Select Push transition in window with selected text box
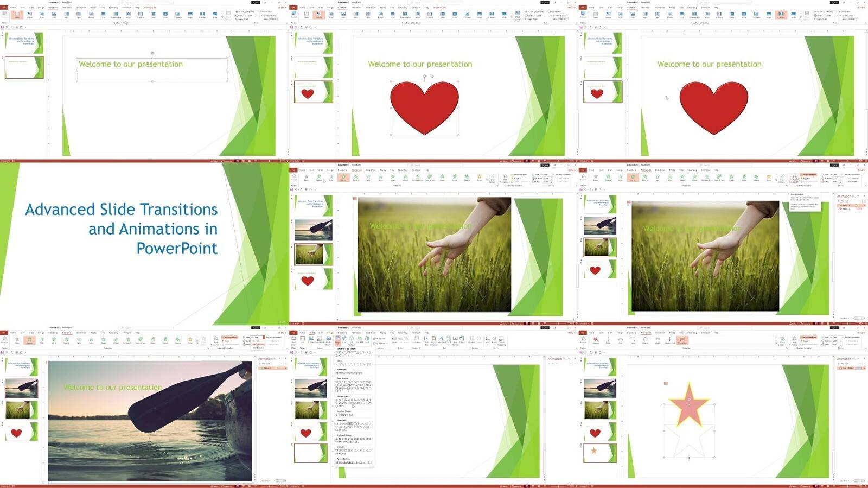 54,15
